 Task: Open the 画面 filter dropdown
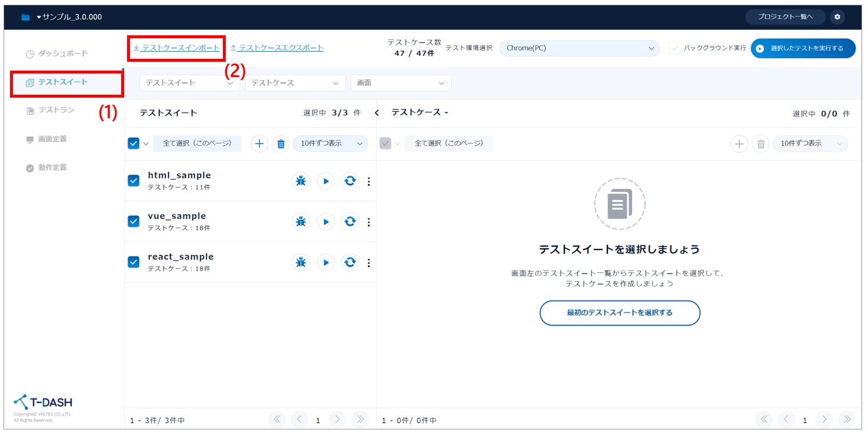pyautogui.click(x=400, y=83)
